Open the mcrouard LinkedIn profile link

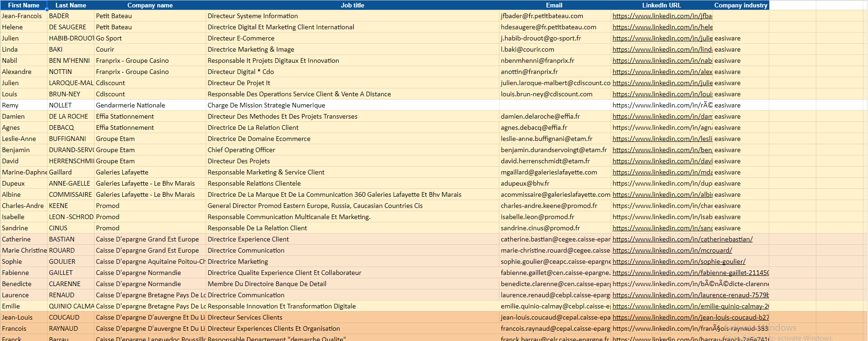tap(672, 250)
